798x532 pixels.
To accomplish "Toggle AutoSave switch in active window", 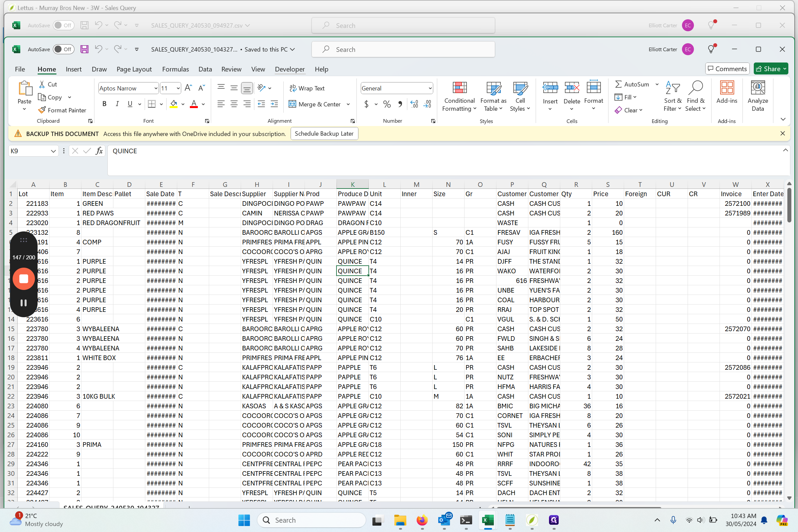I will pos(63,49).
